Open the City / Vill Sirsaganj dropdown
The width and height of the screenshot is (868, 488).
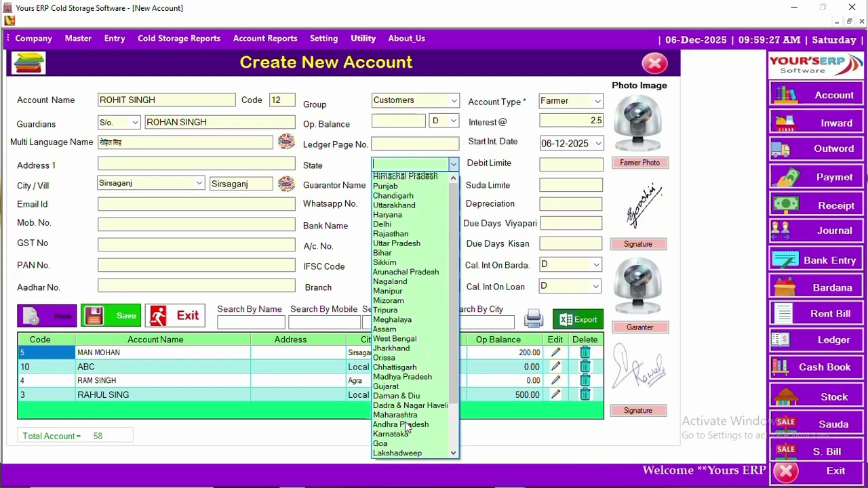[199, 184]
